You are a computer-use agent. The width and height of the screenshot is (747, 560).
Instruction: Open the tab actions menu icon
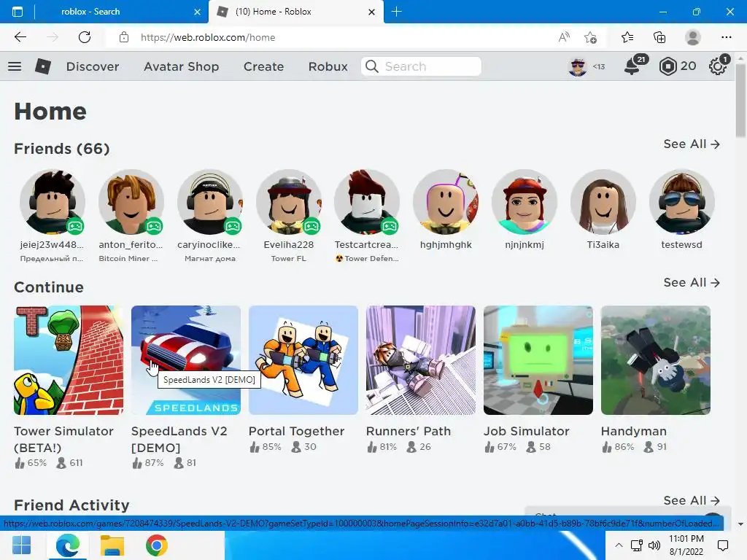[18, 12]
